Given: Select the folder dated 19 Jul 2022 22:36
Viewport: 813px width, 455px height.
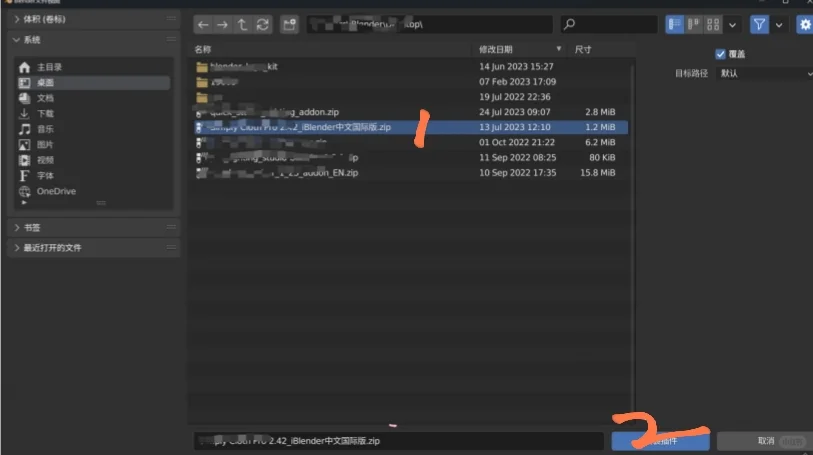Looking at the screenshot, I should pyautogui.click(x=411, y=97).
